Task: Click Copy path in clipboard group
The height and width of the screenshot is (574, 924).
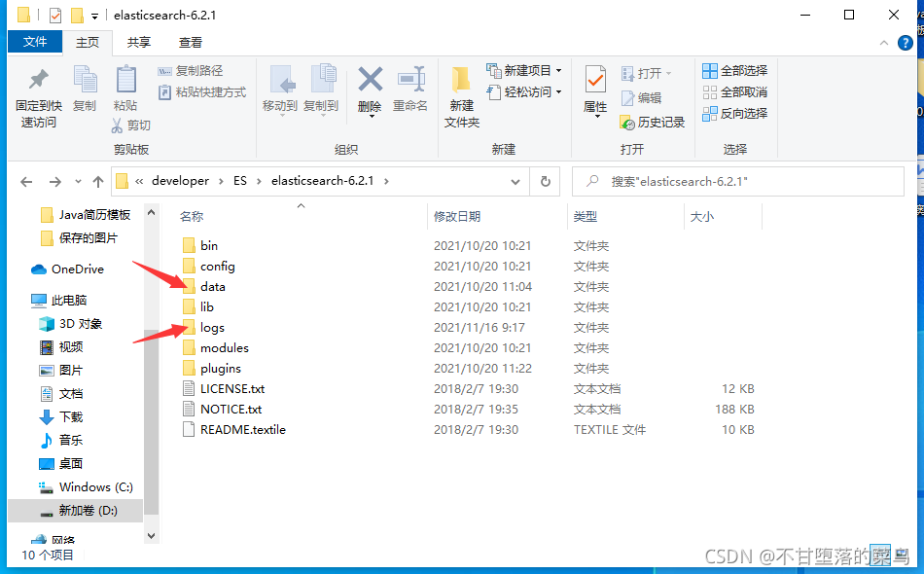Action: (x=191, y=71)
